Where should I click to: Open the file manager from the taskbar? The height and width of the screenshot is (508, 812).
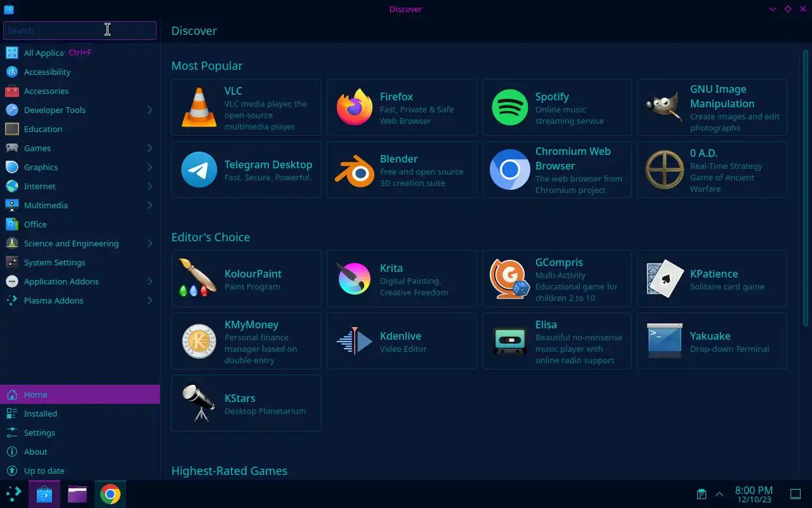77,494
